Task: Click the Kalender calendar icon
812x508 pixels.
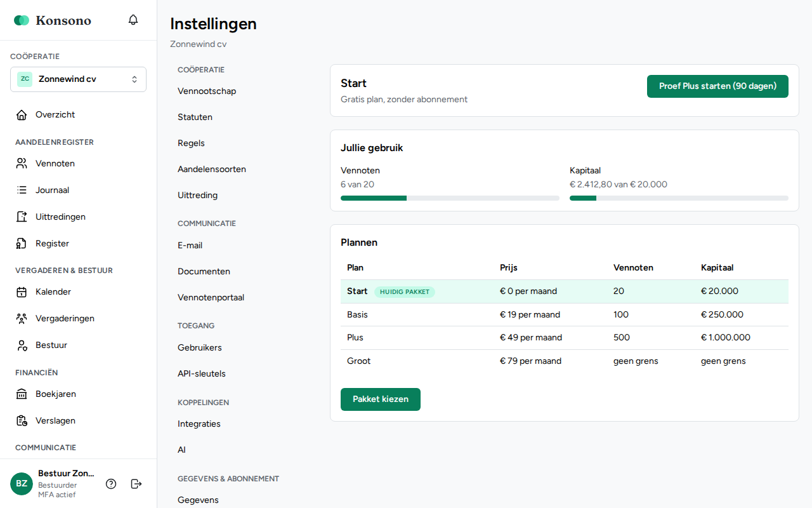Action: (x=22, y=292)
